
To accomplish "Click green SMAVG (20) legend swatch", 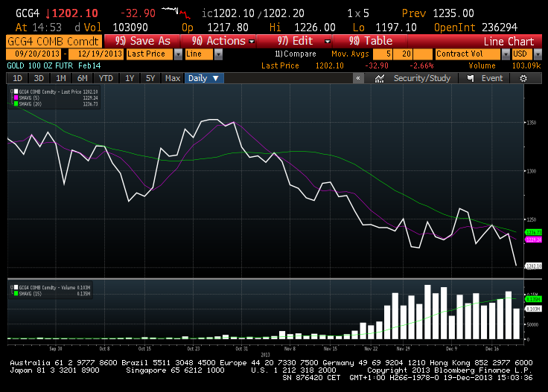I will pos(16,103).
